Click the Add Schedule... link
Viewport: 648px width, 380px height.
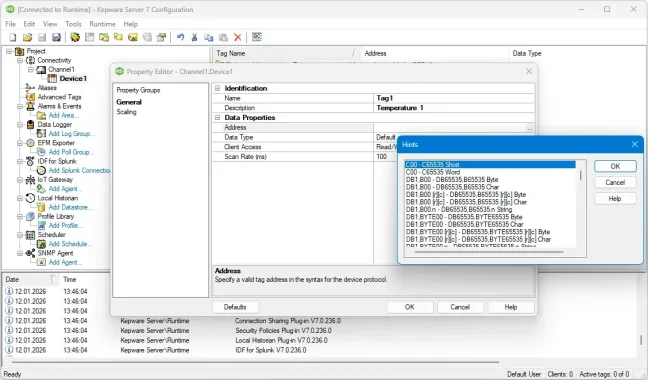[x=70, y=244]
